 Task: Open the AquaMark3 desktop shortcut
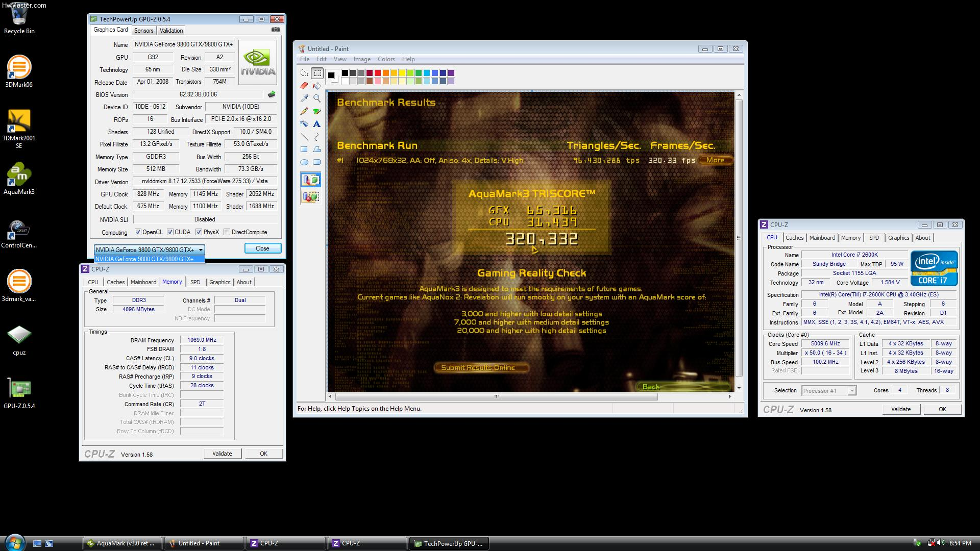coord(19,179)
